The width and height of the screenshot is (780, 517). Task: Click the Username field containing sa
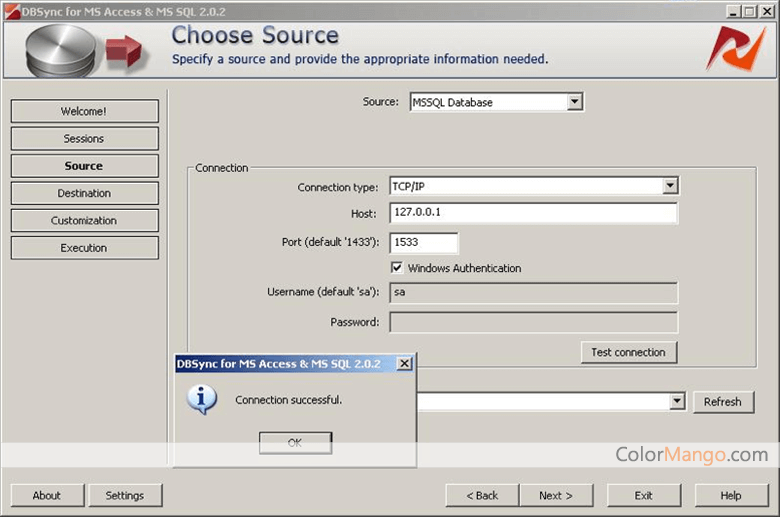click(533, 293)
